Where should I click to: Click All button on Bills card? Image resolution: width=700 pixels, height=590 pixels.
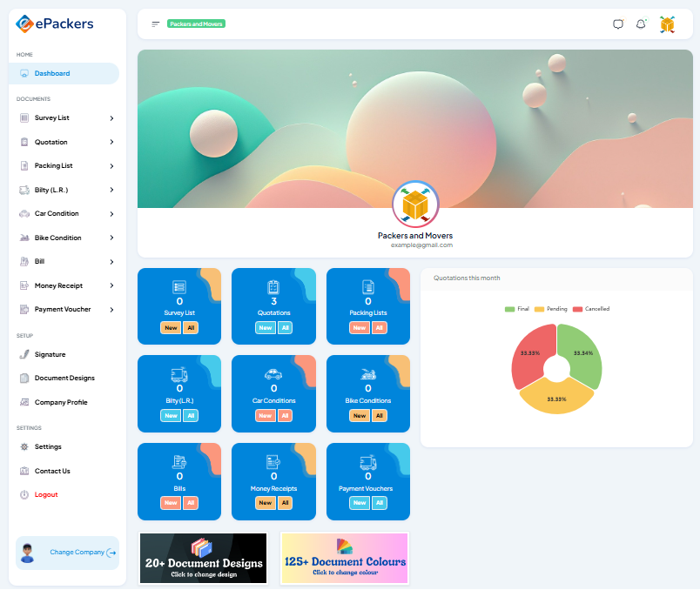click(x=192, y=503)
